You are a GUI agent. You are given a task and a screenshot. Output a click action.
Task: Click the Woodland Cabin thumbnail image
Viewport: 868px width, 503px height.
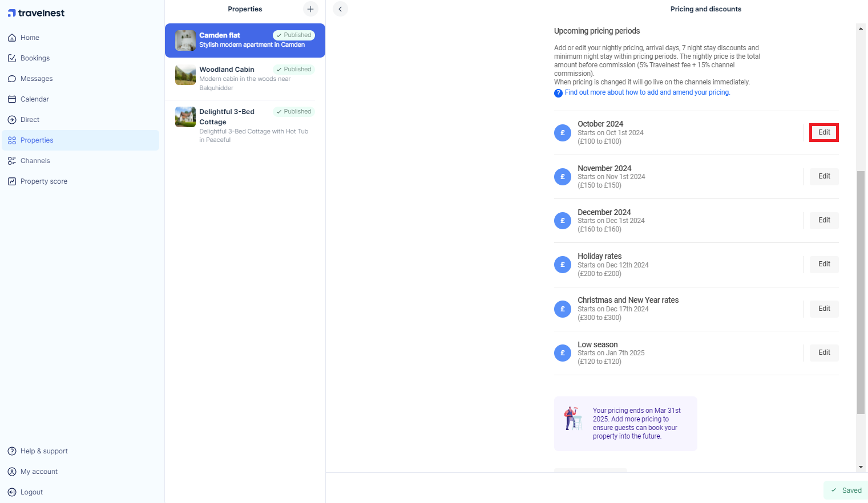click(x=185, y=75)
